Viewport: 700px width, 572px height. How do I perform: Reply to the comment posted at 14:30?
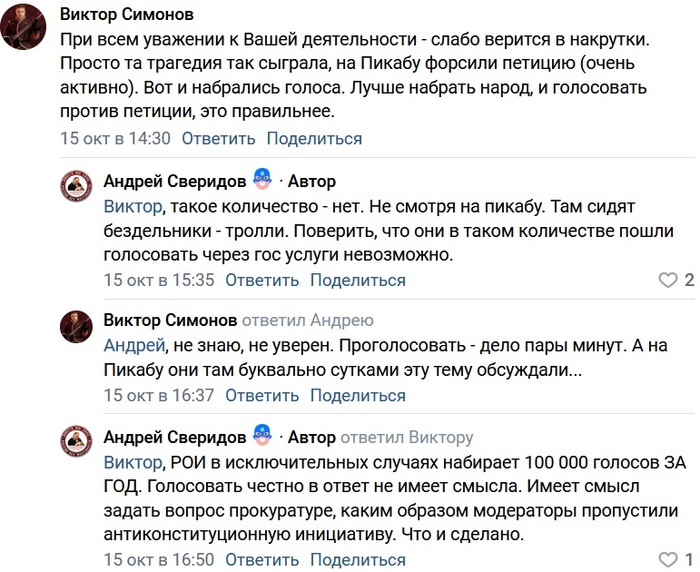coord(218,139)
